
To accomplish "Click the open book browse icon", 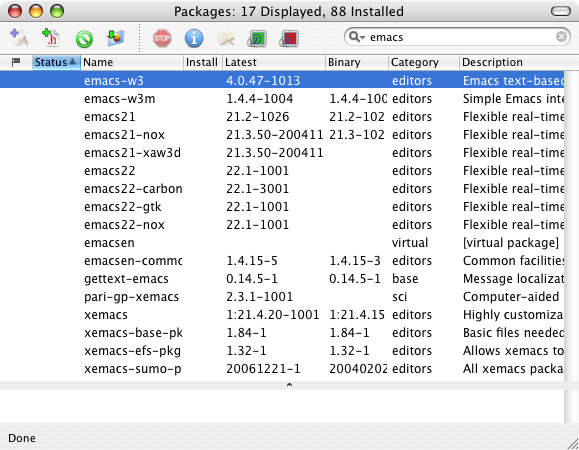I will [x=226, y=38].
